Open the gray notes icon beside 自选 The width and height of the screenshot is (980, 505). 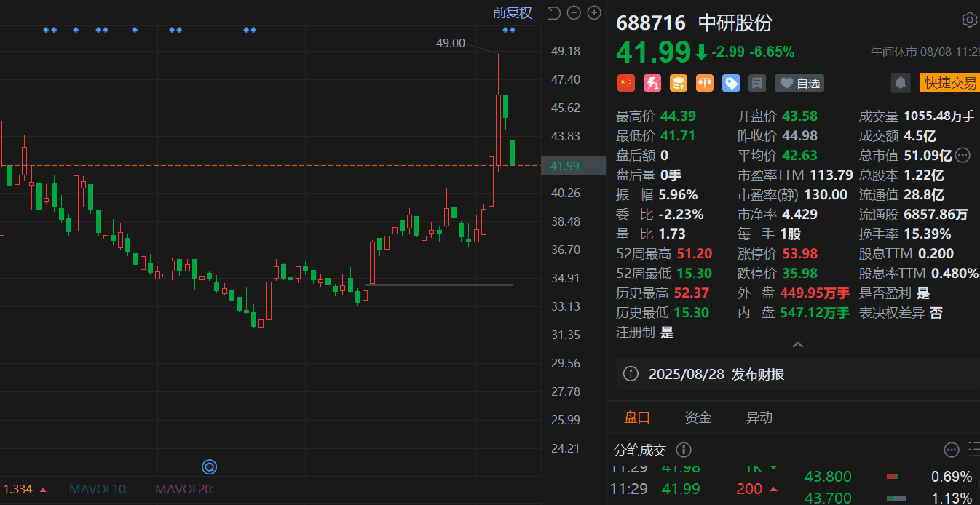tap(756, 83)
